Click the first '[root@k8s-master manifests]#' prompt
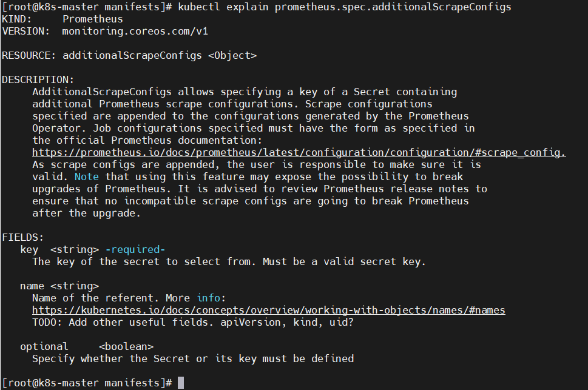This screenshot has height=390, width=588. [87, 7]
